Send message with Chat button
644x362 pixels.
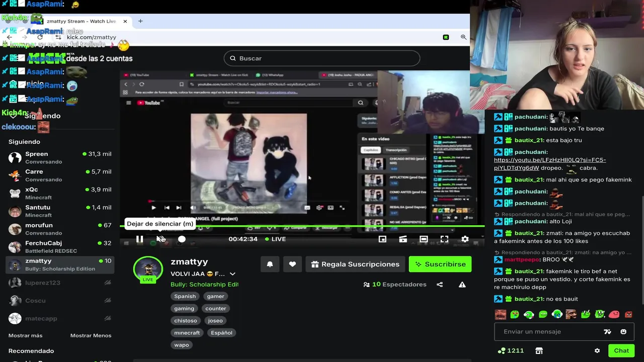[621, 350]
